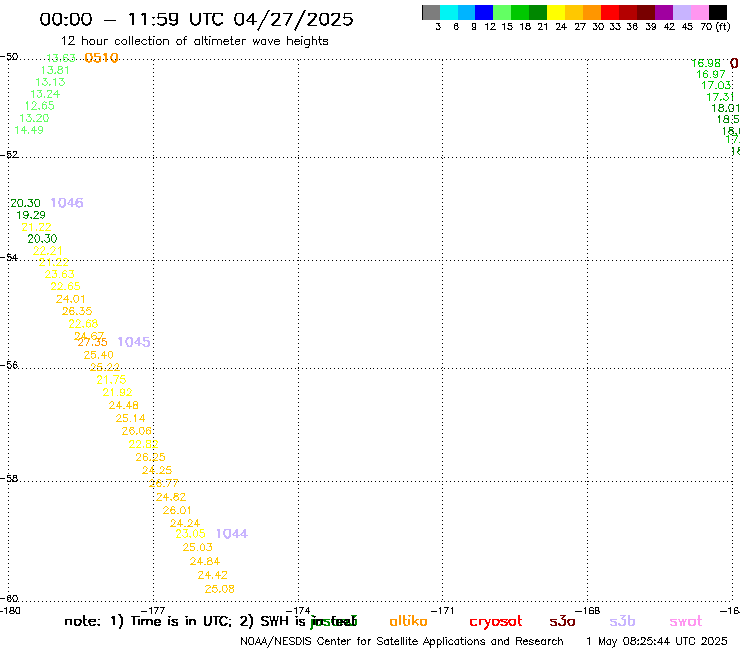Viewport: 740px width, 650px height.
Task: Click the -168 longitude axis label
Action: (588, 611)
